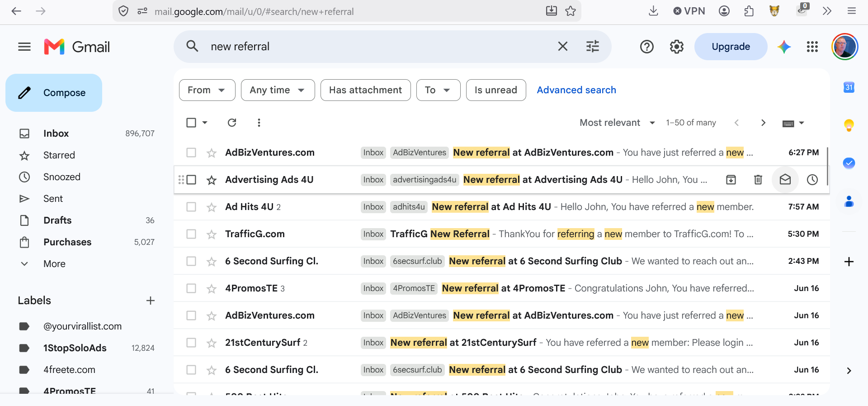Open the browser extensions puzzle icon

click(x=749, y=11)
